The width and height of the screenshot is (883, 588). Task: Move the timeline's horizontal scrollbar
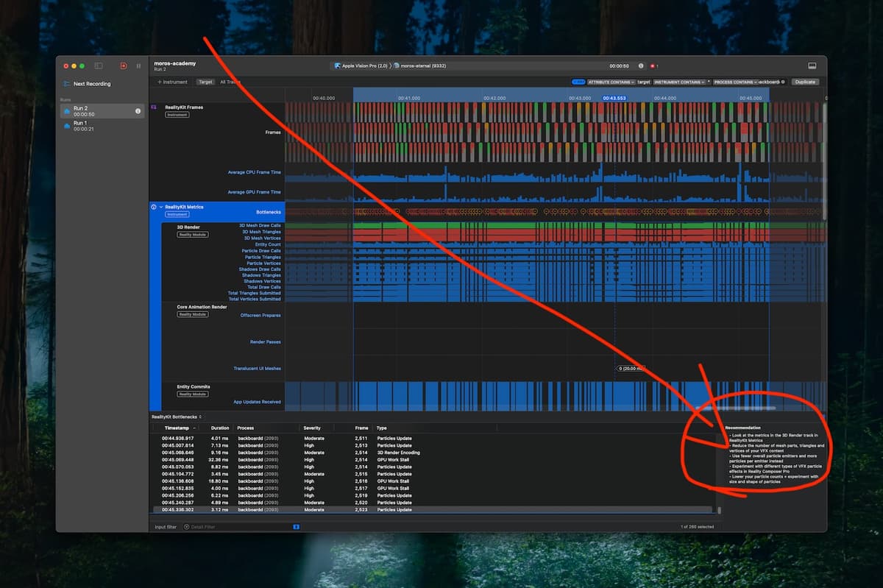tap(736, 408)
